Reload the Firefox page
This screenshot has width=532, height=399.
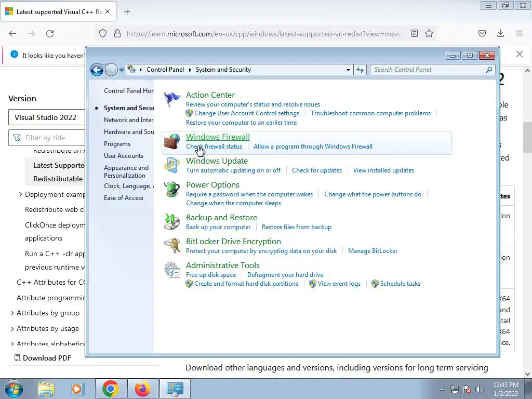(50, 34)
